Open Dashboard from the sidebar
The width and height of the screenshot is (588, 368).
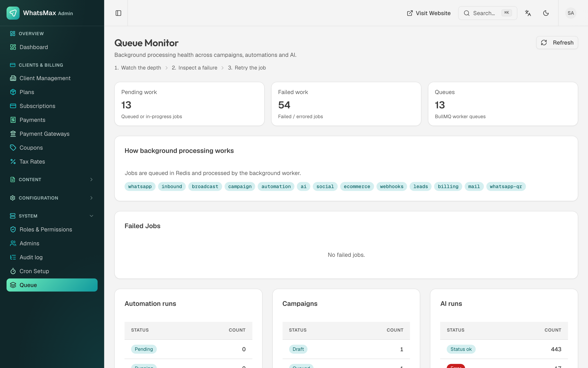point(52,47)
